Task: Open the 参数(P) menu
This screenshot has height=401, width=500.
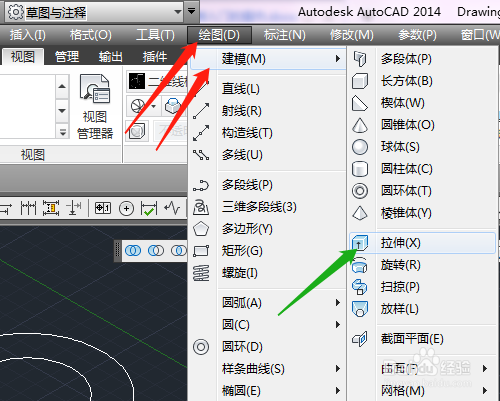Action: 417,35
